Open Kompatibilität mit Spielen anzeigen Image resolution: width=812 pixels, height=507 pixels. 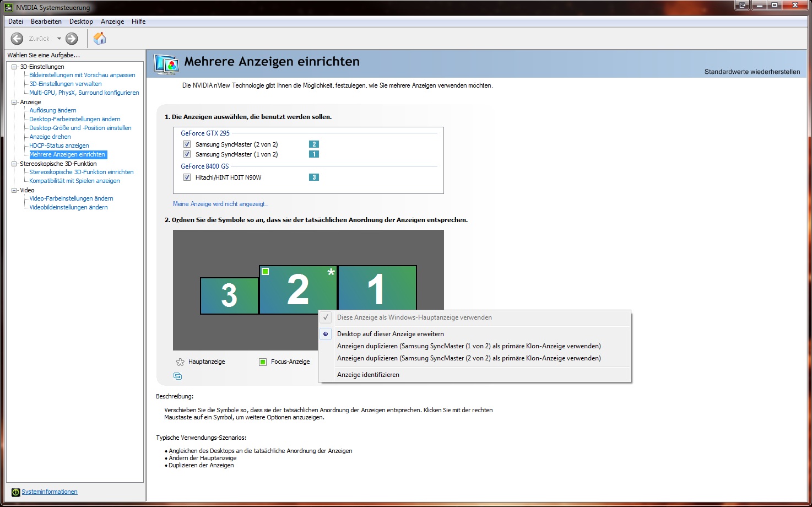click(74, 181)
